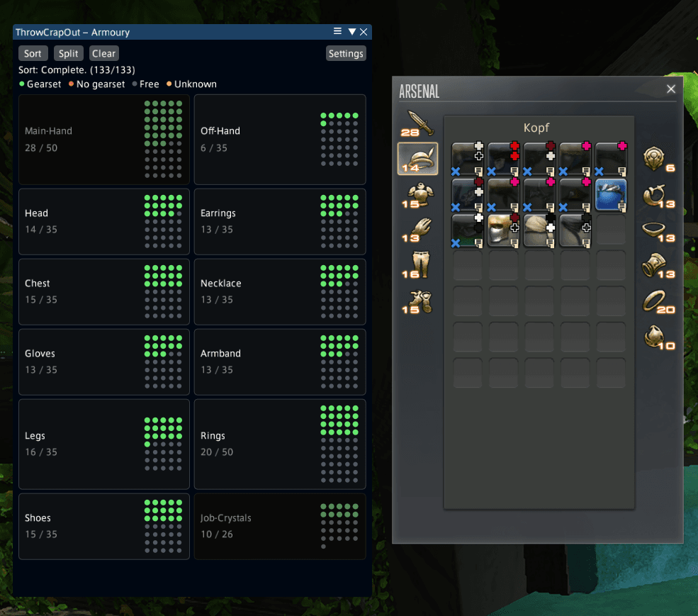Click the No gearset legend entry

96,84
